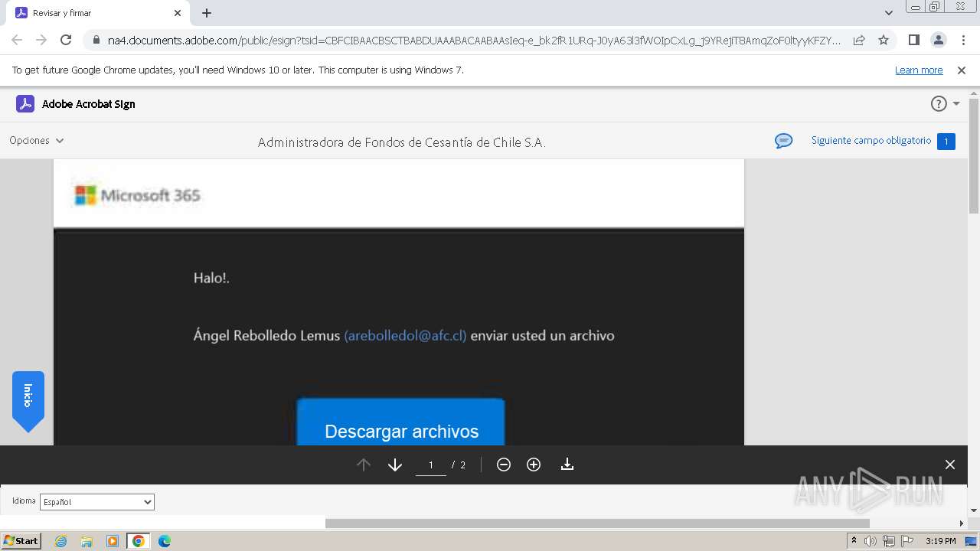Click the vertical scrollbar thumb
The width and height of the screenshot is (980, 551).
coord(974,156)
